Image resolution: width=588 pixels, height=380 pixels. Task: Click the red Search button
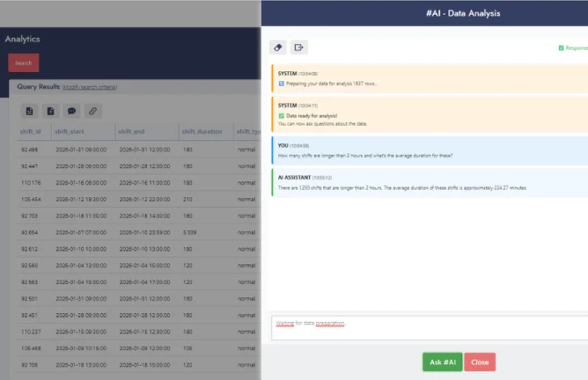click(24, 63)
